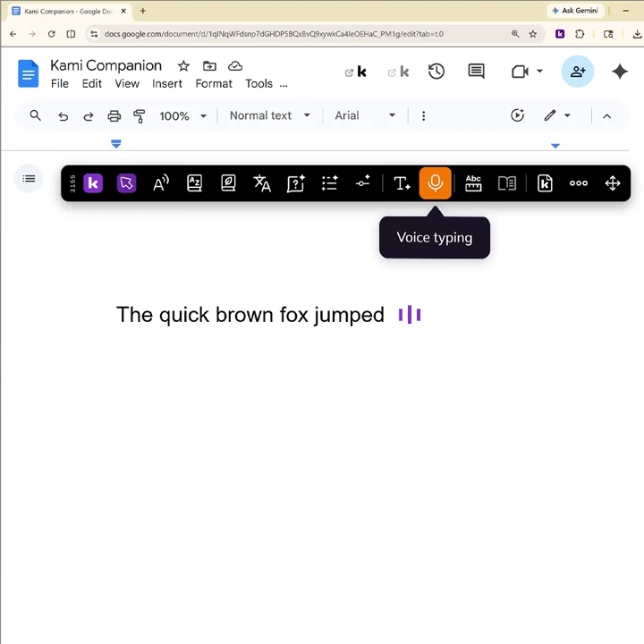This screenshot has height=644, width=644.
Task: Open Gemini sparkle in Docs header
Action: tap(619, 72)
